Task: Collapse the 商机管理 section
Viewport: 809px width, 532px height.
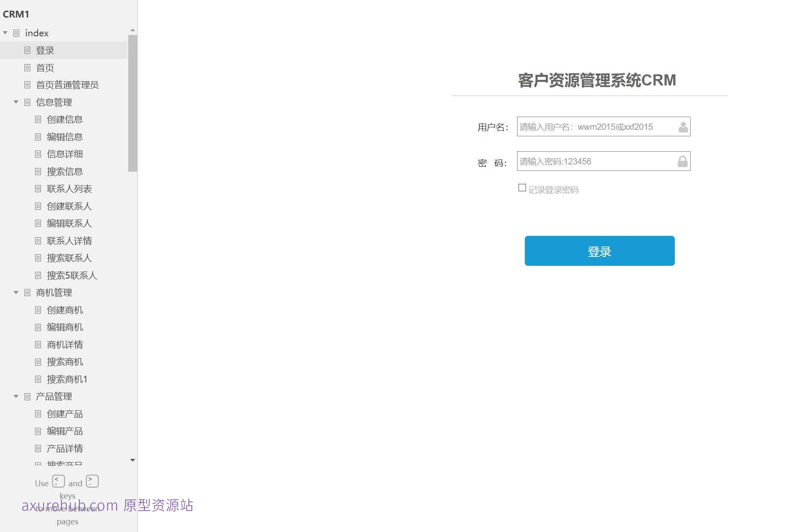Action: (x=16, y=292)
